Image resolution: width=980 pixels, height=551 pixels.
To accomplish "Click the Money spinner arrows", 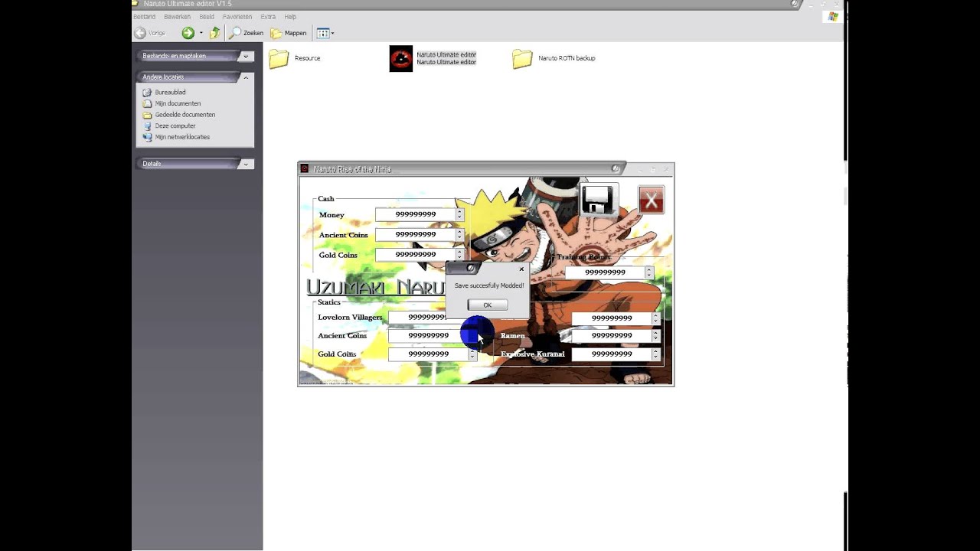I will (x=459, y=214).
